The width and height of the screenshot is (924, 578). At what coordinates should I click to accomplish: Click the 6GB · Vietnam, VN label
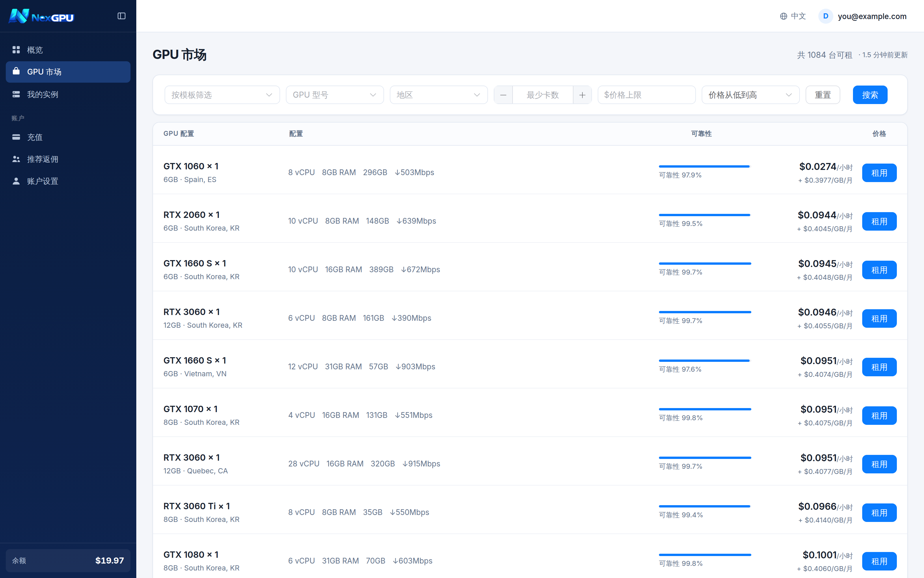(195, 374)
